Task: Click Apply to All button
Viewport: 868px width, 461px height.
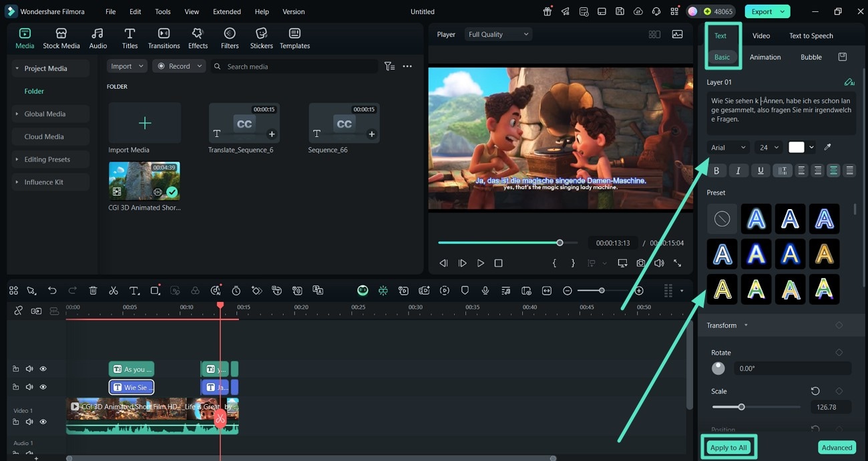Action: pos(728,448)
